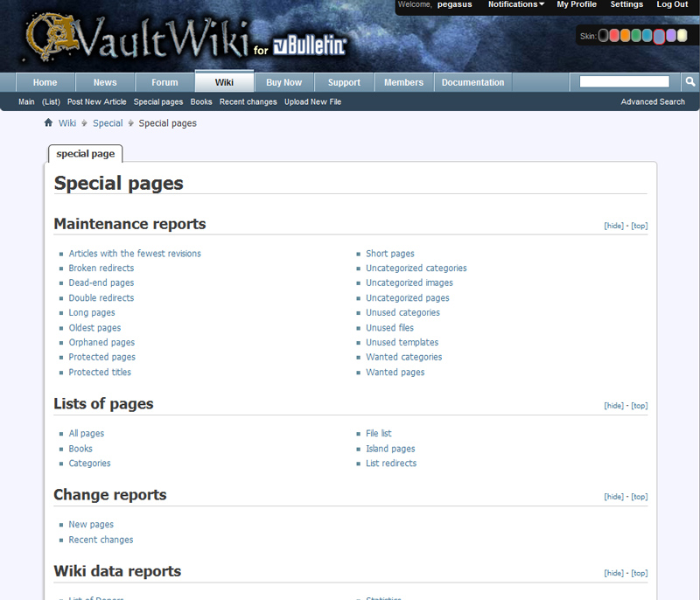Select the orange skin swatch

tap(626, 36)
